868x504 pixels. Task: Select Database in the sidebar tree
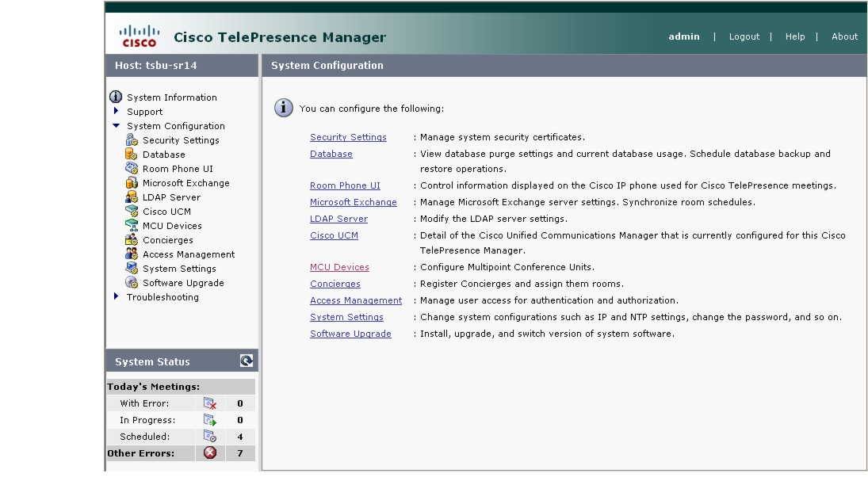(164, 155)
